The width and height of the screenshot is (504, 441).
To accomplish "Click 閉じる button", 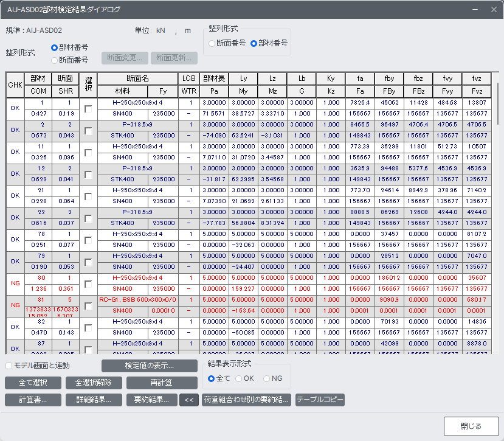I will click(x=471, y=426).
